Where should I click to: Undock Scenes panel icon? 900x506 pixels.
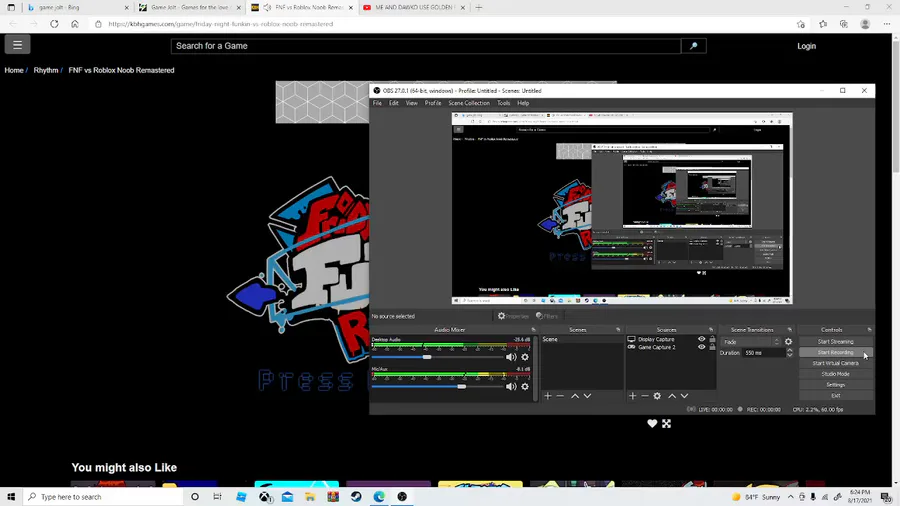pos(618,330)
